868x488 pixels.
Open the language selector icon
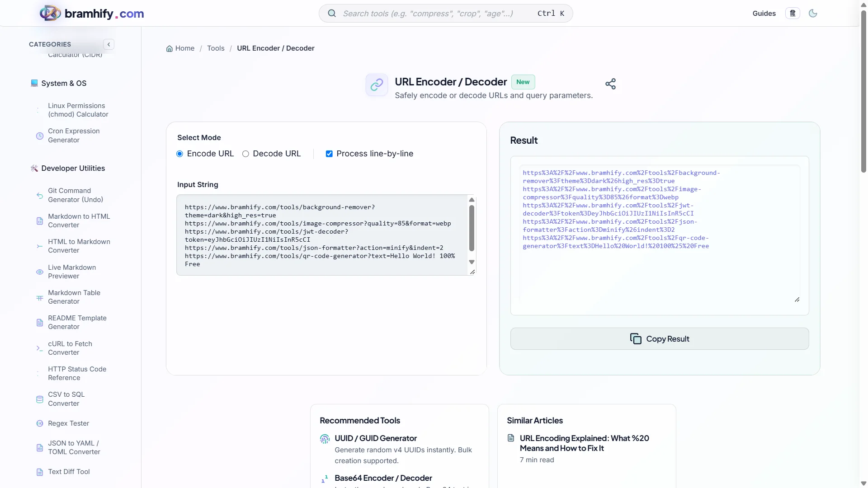pyautogui.click(x=793, y=14)
